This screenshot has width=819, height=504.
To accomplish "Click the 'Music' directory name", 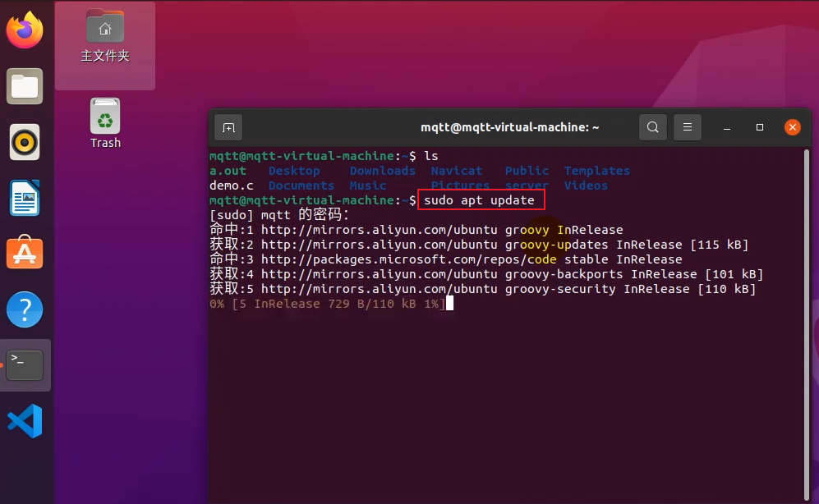I will click(x=368, y=186).
